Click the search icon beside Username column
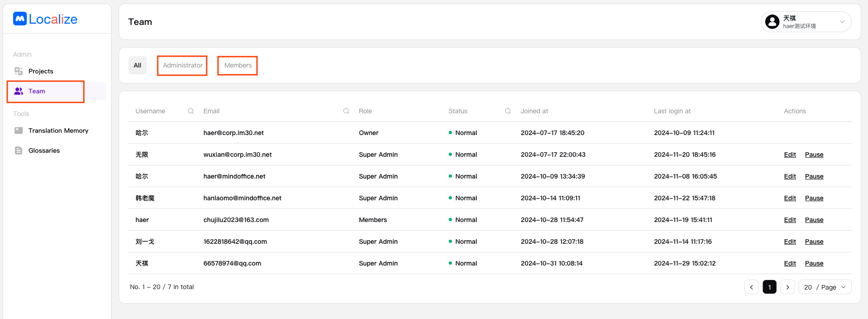Screen dimensions: 868x319 click(191, 111)
